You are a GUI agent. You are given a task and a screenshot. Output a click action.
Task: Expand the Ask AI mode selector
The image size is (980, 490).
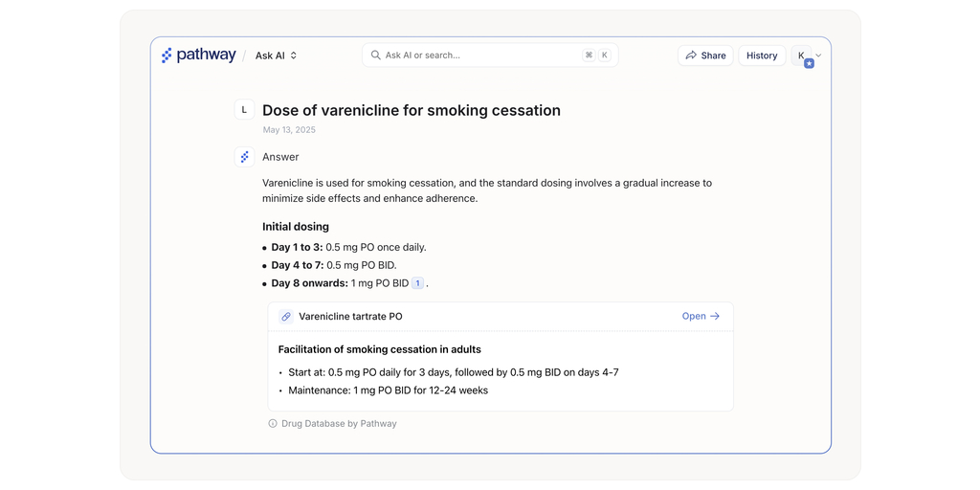tap(276, 56)
